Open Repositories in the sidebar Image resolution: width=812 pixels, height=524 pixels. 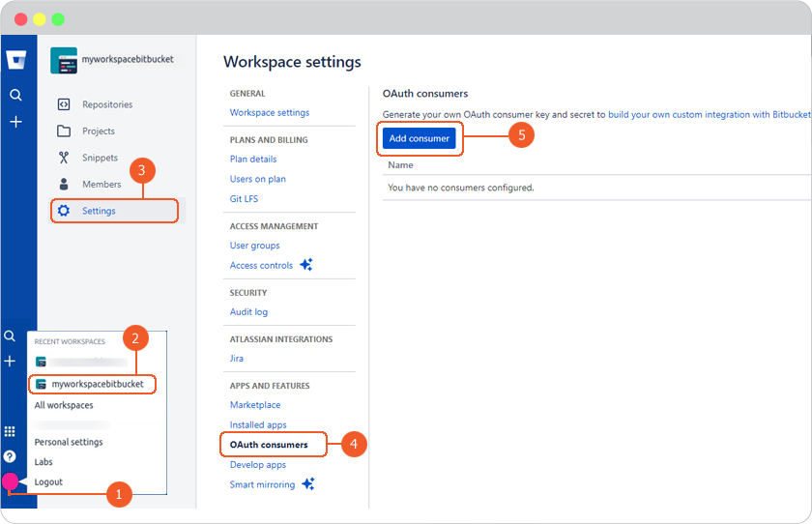click(107, 104)
